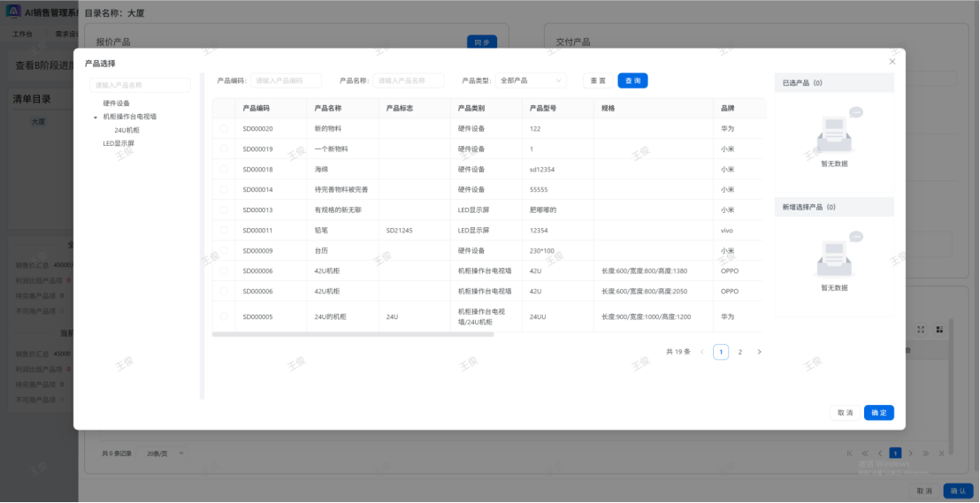
Task: Click the blue 查询 search button
Action: 632,80
